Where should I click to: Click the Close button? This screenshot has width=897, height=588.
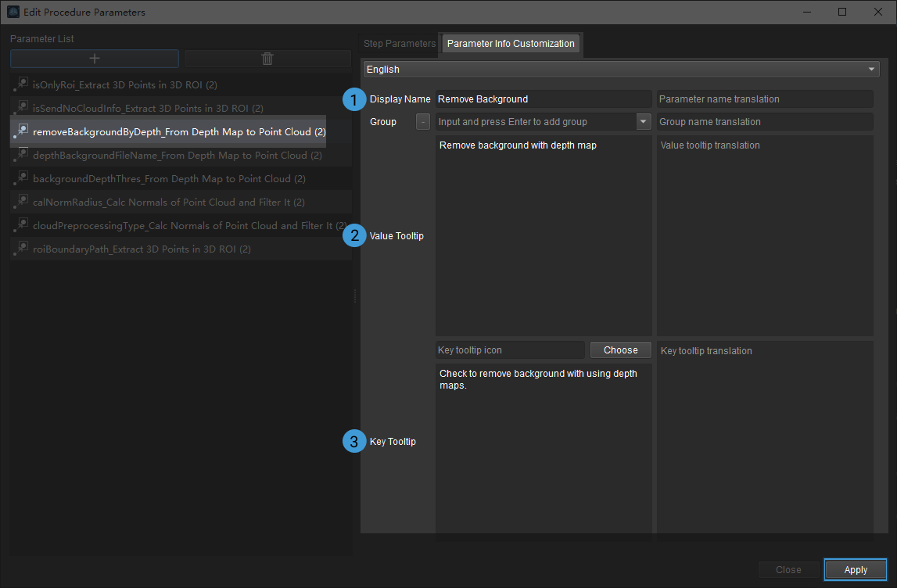[x=788, y=569]
